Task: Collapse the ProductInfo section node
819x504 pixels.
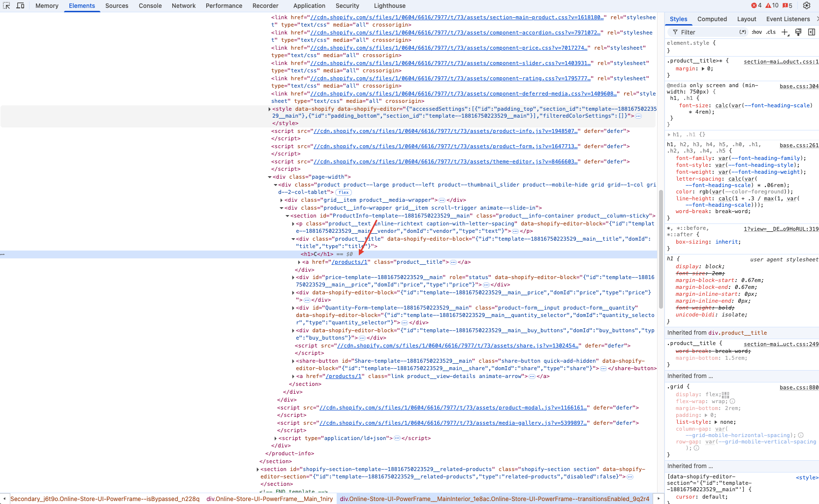Action: (x=287, y=216)
